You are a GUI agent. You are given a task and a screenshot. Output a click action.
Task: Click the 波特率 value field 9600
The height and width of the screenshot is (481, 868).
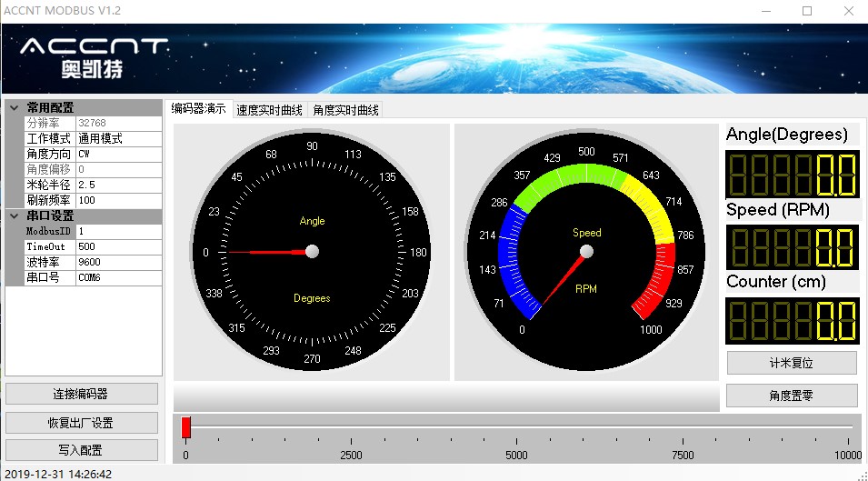coord(118,262)
